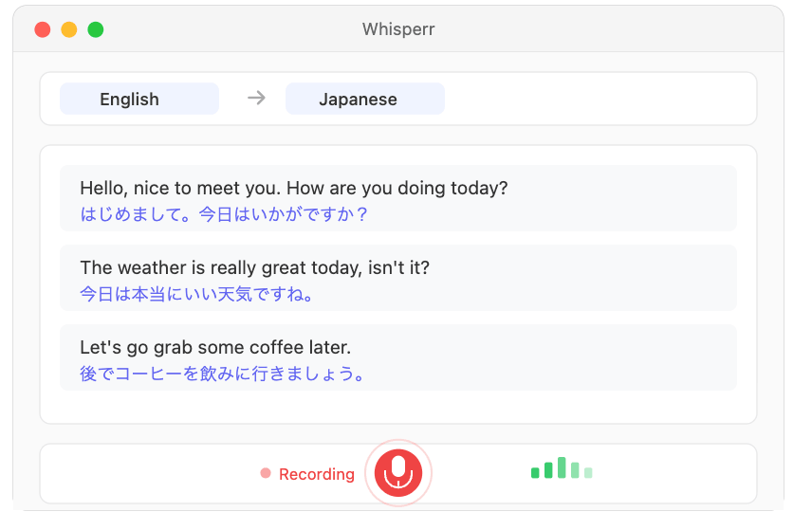Select "The weather is really great today" line

[255, 268]
